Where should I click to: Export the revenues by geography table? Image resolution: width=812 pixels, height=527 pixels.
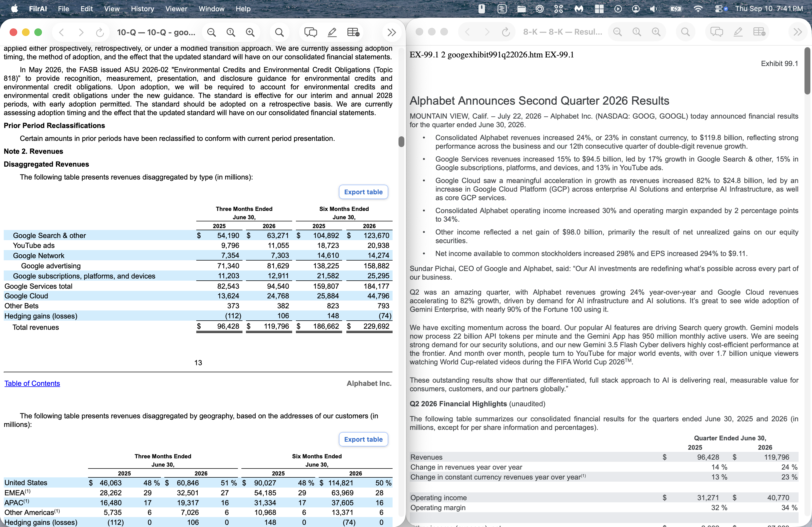[x=363, y=440]
